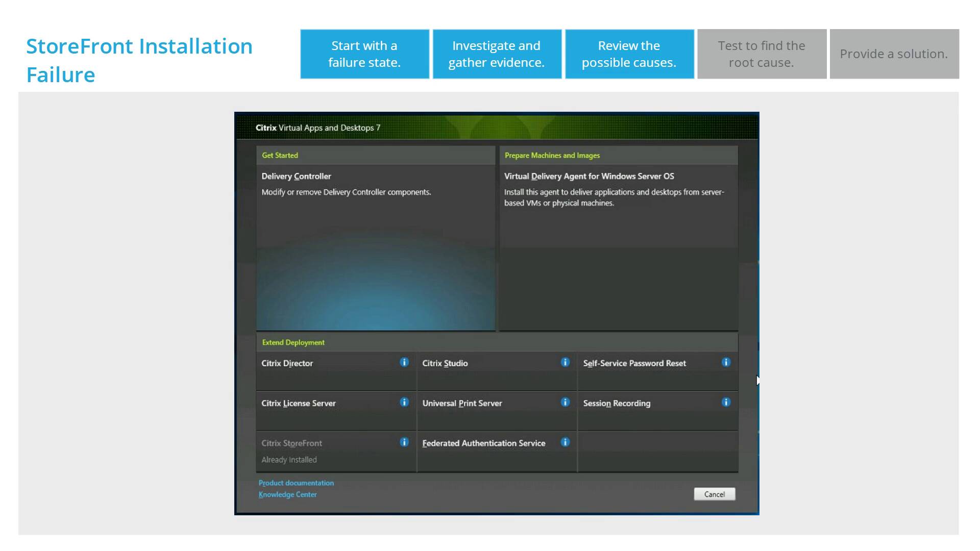
Task: Choose the Delivery Controller option
Action: (376, 247)
